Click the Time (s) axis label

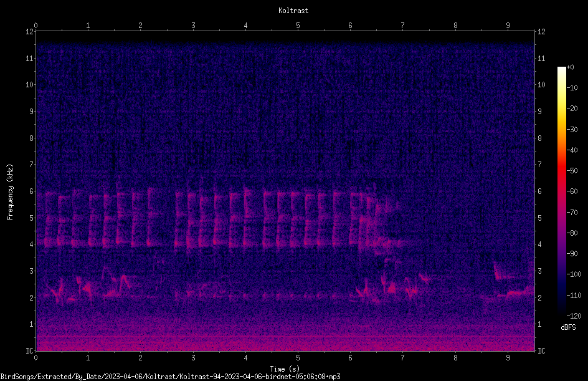tap(285, 369)
